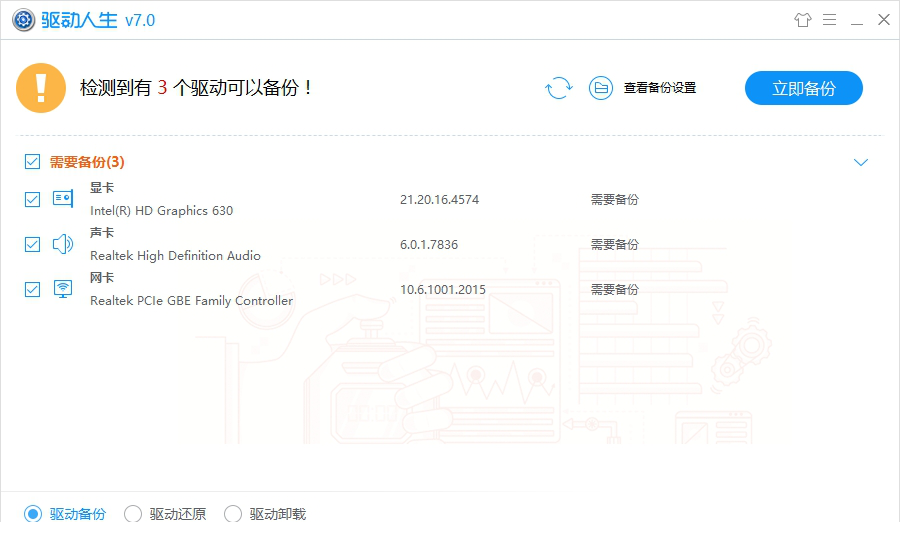Uncheck the 显卡 Intel HD Graphics checkbox
Image resolution: width=900 pixels, height=542 pixels.
click(x=32, y=199)
